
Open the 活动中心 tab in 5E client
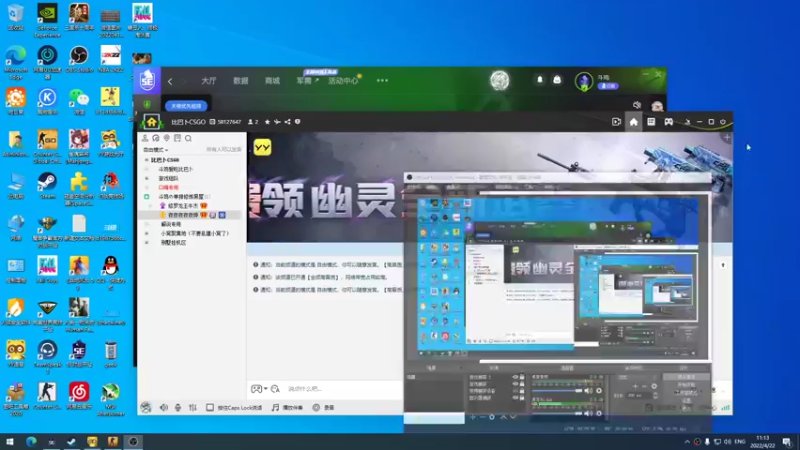(343, 81)
